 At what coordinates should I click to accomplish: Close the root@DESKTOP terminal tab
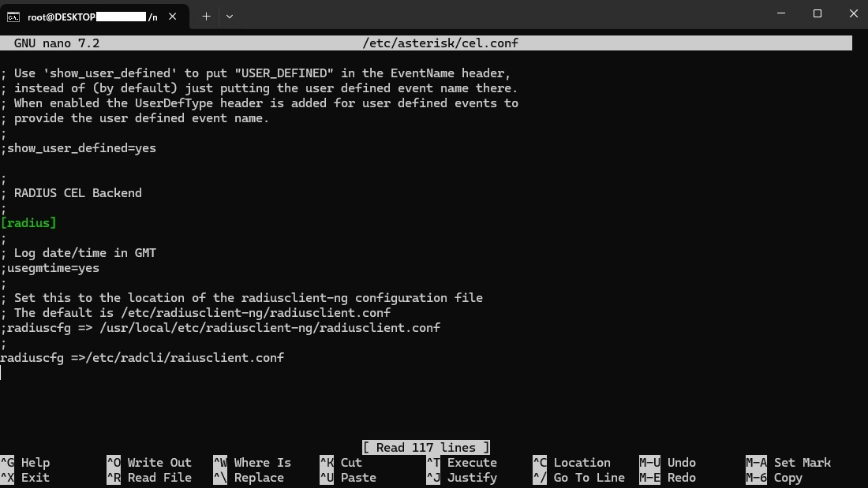(x=173, y=17)
